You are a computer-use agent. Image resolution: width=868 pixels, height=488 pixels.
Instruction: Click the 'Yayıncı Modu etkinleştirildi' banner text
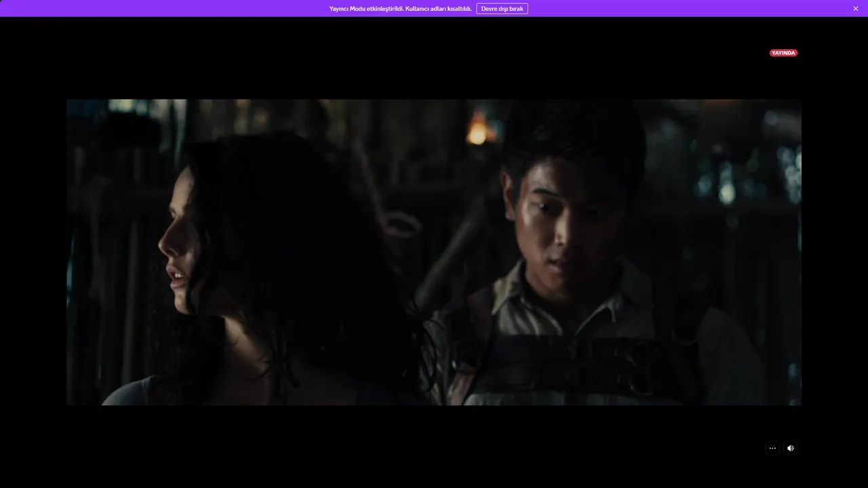[x=400, y=9]
